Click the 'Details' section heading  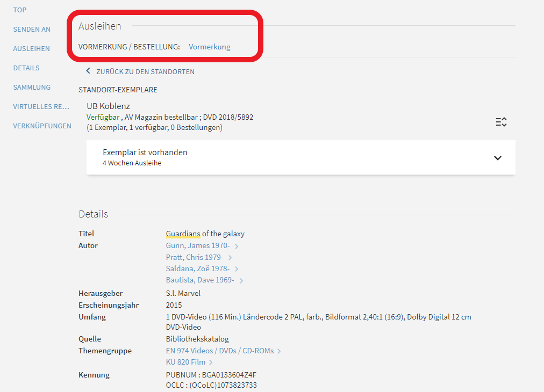(x=94, y=214)
